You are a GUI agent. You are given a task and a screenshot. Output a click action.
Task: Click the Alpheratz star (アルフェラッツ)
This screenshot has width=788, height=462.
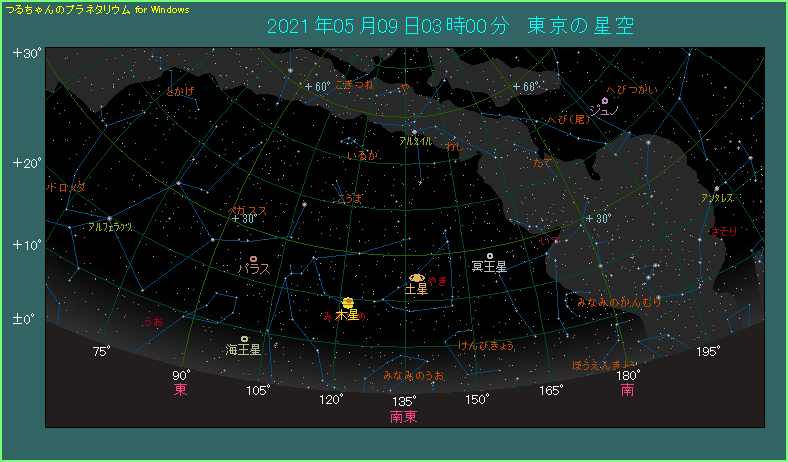click(x=109, y=218)
